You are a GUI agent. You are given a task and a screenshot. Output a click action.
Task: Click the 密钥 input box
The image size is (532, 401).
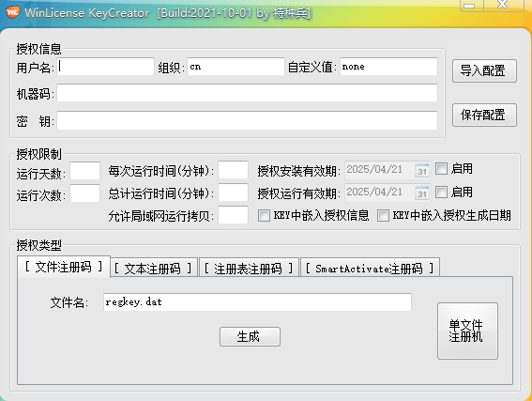(x=247, y=120)
